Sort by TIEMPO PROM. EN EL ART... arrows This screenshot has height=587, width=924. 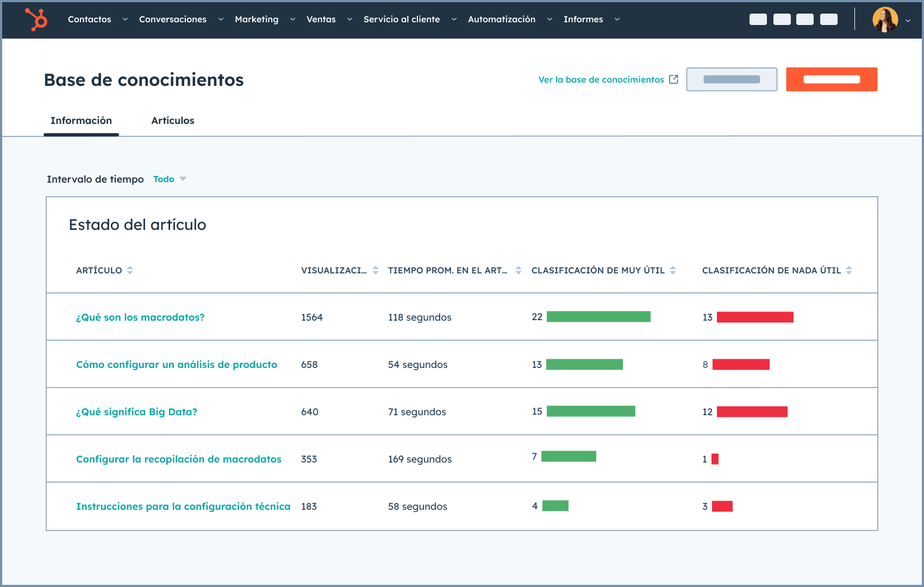pyautogui.click(x=519, y=270)
